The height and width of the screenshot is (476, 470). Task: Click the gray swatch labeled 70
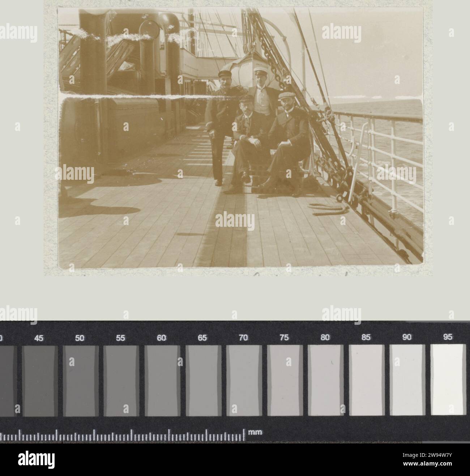244,381
